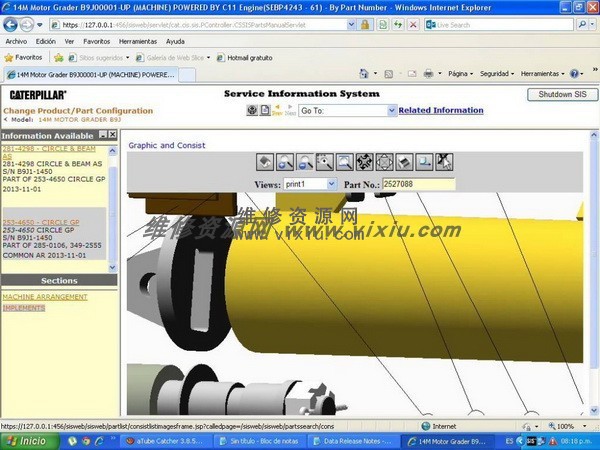Viewport: 600px width, 450px height.
Task: Click the monitor view icon in toolbar
Action: [424, 162]
